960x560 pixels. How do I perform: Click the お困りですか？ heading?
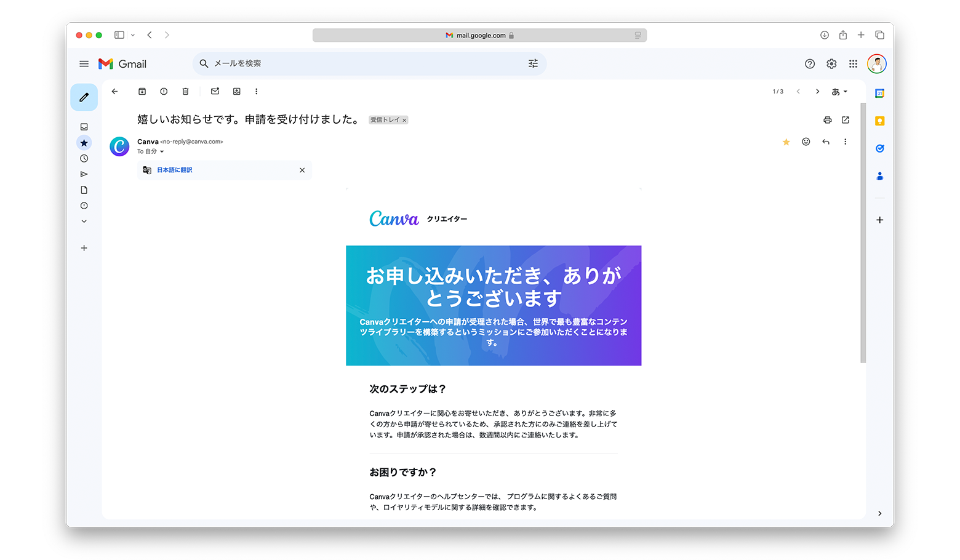[x=403, y=472]
